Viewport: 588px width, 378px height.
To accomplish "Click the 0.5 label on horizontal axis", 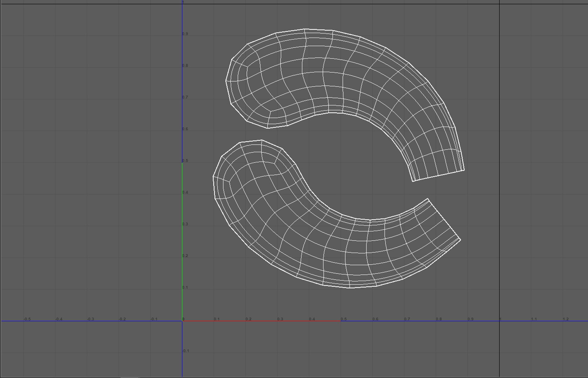I will coord(344,319).
